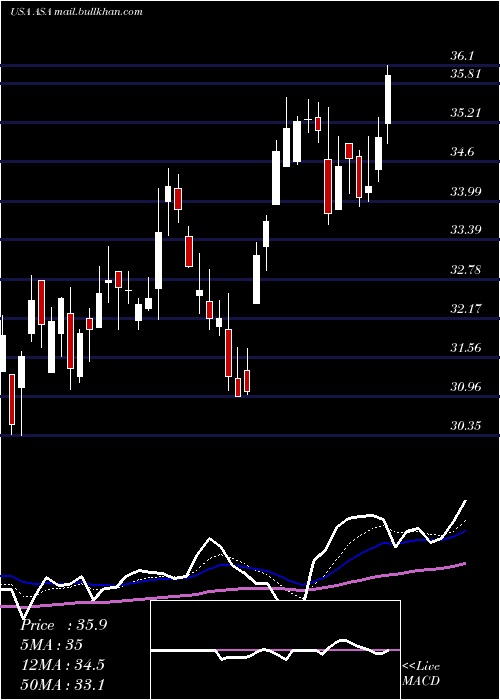500x700 pixels.
Task: Click the 'USA ASA mail.bullkhan.com' header text
Action: click(x=76, y=12)
